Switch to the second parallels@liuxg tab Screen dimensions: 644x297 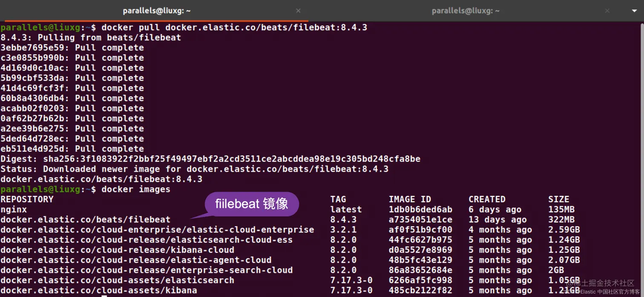(465, 11)
